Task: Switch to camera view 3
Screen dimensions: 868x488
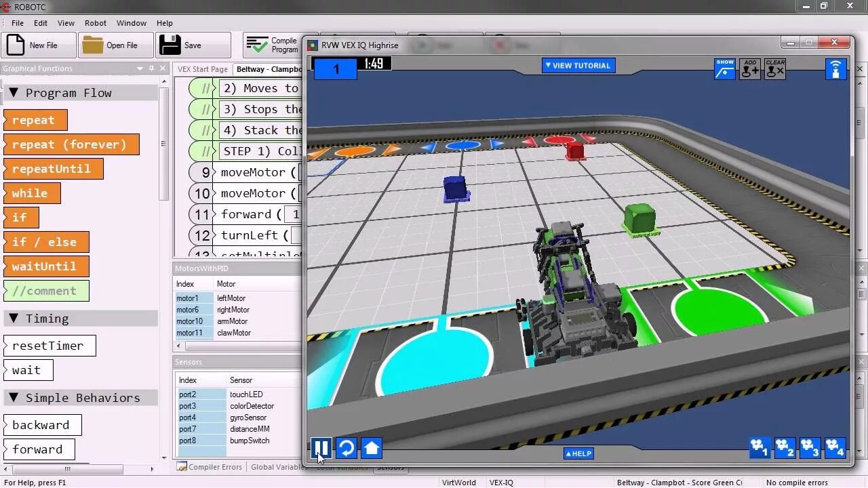Action: pyautogui.click(x=810, y=448)
